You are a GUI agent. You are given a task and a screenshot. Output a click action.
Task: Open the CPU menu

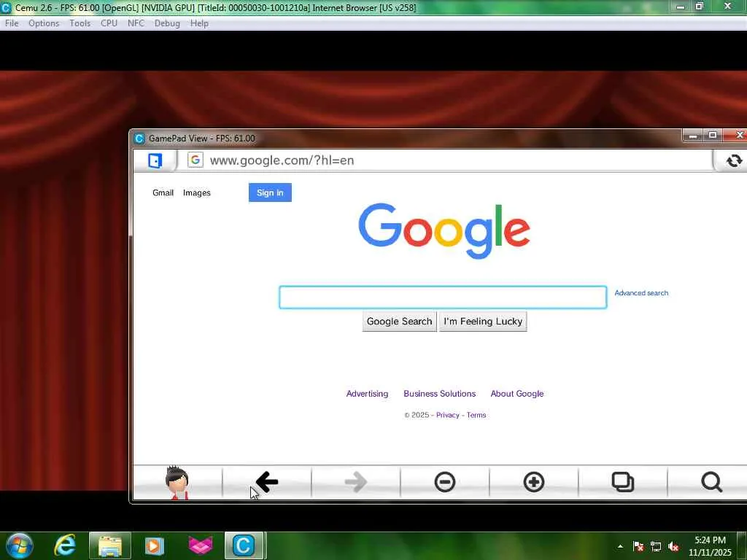(109, 23)
